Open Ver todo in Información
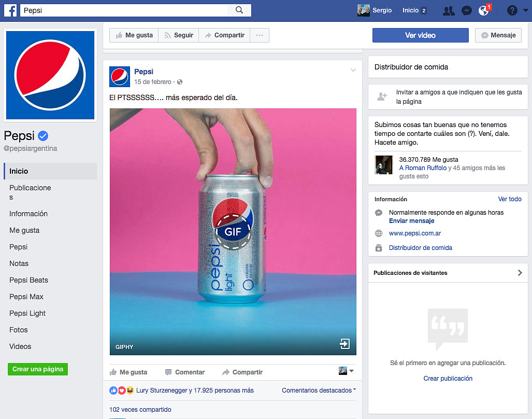Screen dimensions: 532x419 tap(510, 199)
